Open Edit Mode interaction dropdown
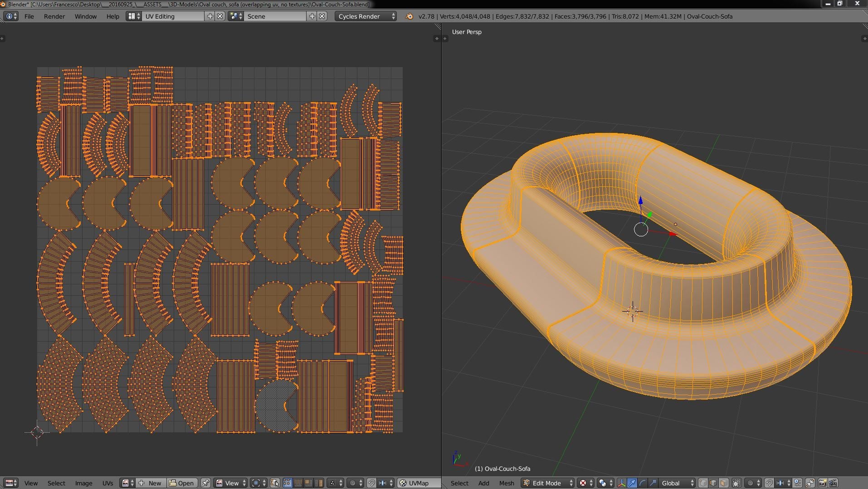 click(x=547, y=483)
